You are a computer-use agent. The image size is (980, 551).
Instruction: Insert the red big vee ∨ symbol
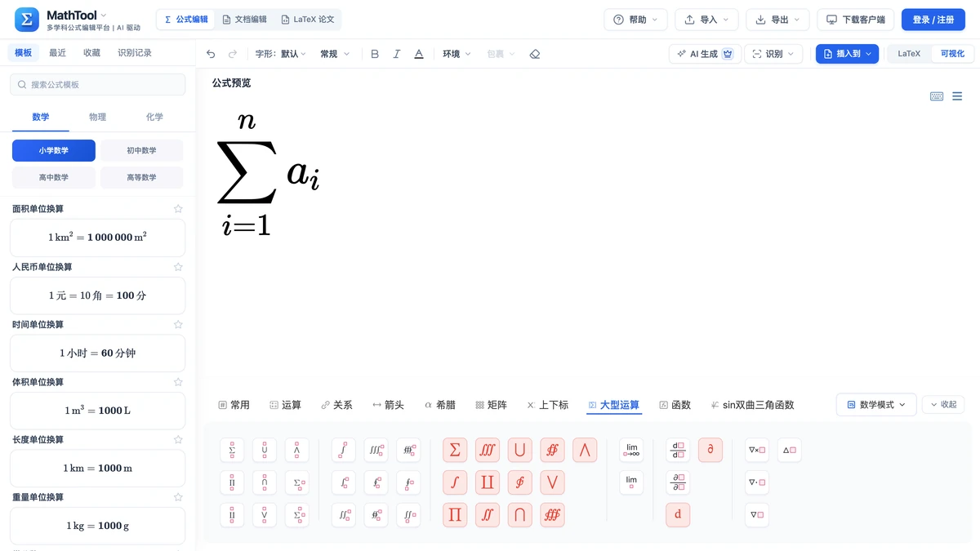pos(552,482)
